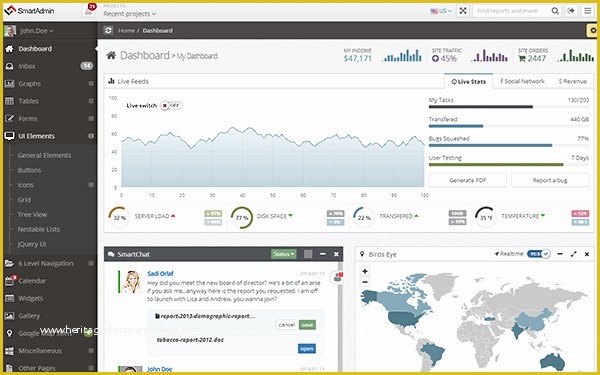The width and height of the screenshot is (600, 375).
Task: Click the Generate PDF button
Action: (x=468, y=180)
